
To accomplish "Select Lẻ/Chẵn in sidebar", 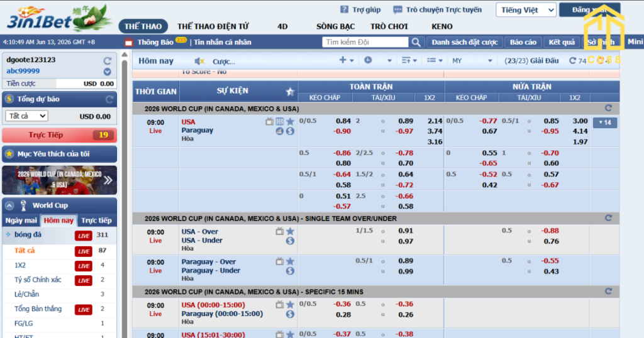I will pos(26,294).
